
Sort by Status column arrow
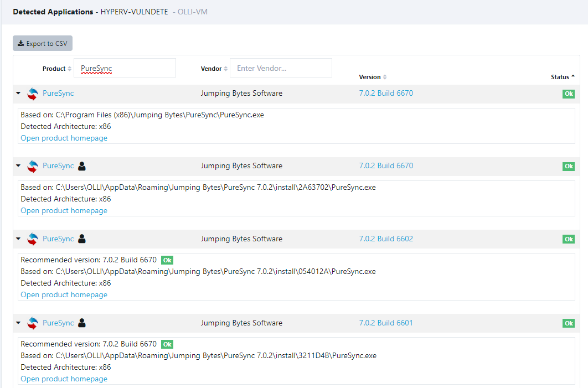[572, 76]
